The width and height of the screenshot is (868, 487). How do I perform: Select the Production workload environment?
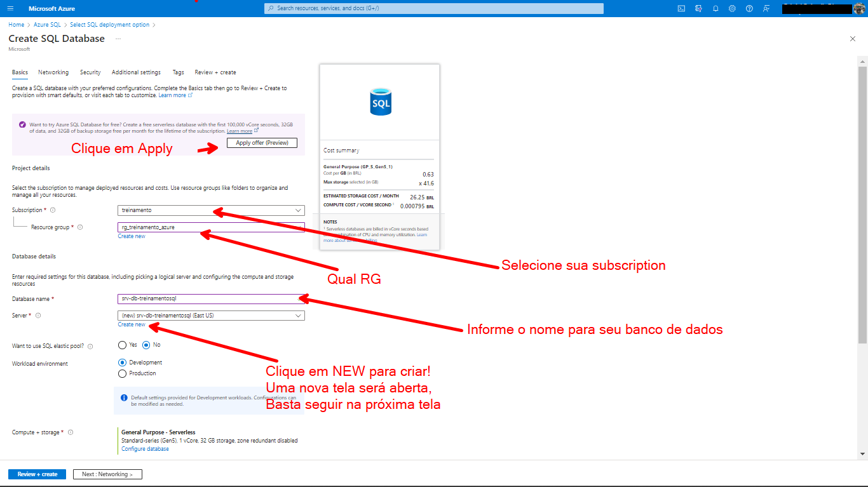121,373
